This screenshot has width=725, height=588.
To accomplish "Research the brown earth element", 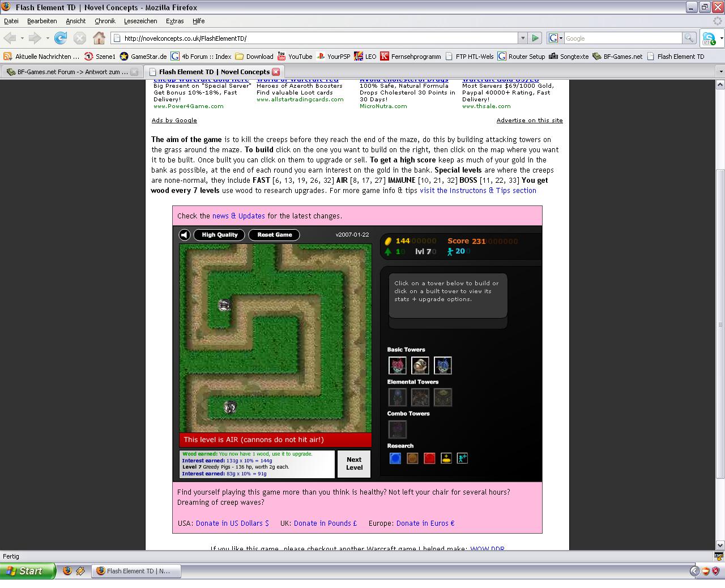I will point(412,458).
